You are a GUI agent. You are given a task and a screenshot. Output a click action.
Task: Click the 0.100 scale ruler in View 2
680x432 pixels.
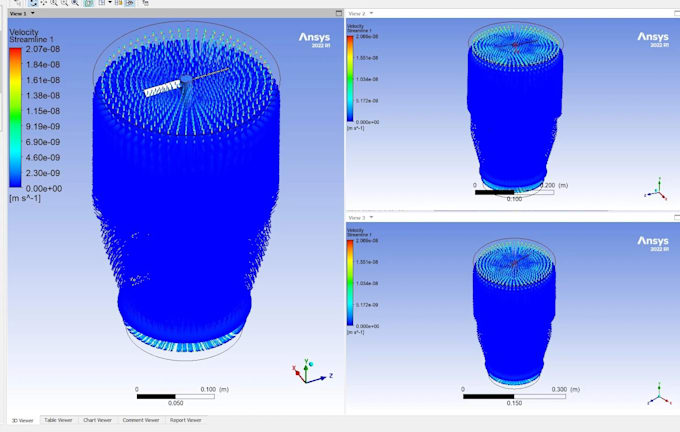point(514,192)
